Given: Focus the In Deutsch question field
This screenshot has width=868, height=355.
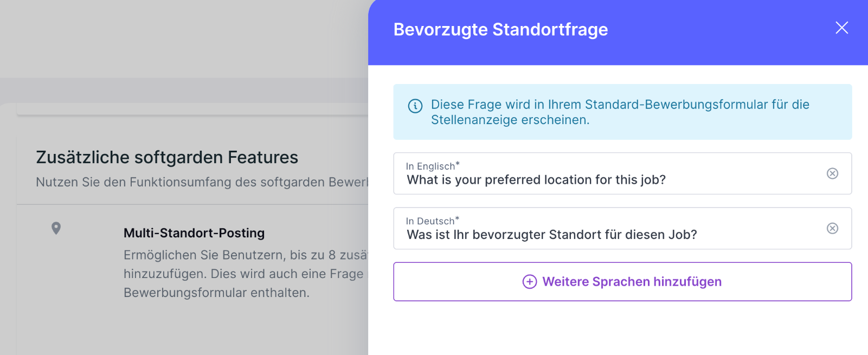Looking at the screenshot, I should (622, 228).
